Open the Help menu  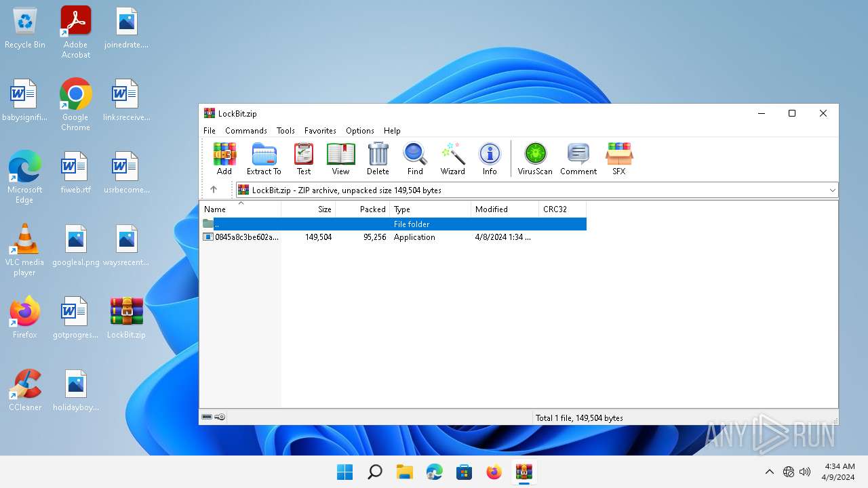(392, 131)
